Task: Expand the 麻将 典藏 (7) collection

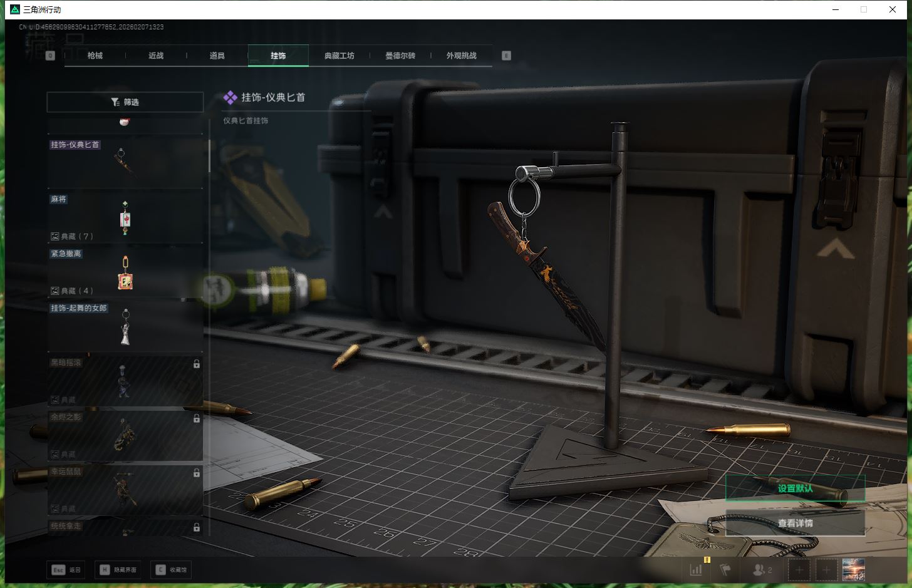Action: (x=72, y=237)
